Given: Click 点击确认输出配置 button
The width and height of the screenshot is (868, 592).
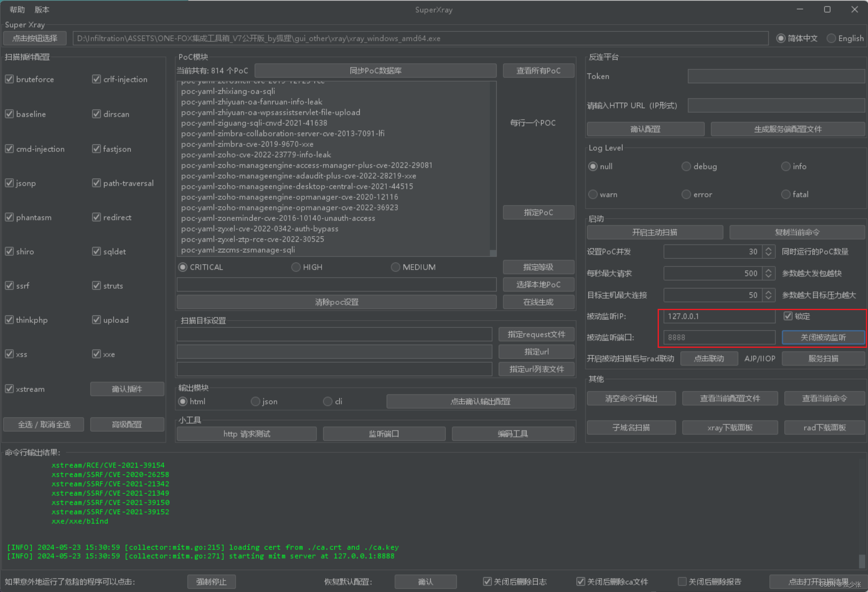Looking at the screenshot, I should click(480, 401).
